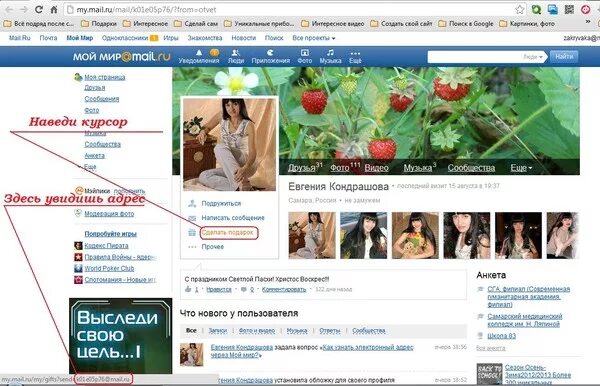Open the Фото icon in header
Viewport: 600px width, 386px height.
tap(305, 53)
